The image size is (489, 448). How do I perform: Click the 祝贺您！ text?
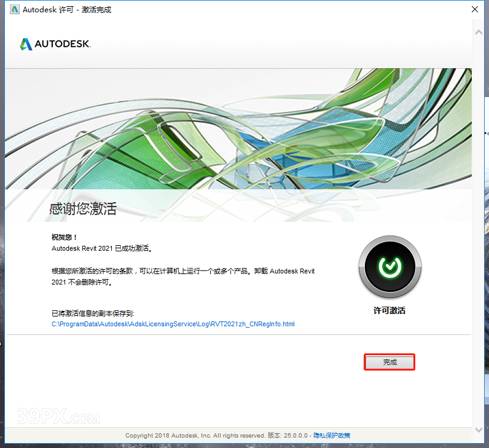click(65, 237)
